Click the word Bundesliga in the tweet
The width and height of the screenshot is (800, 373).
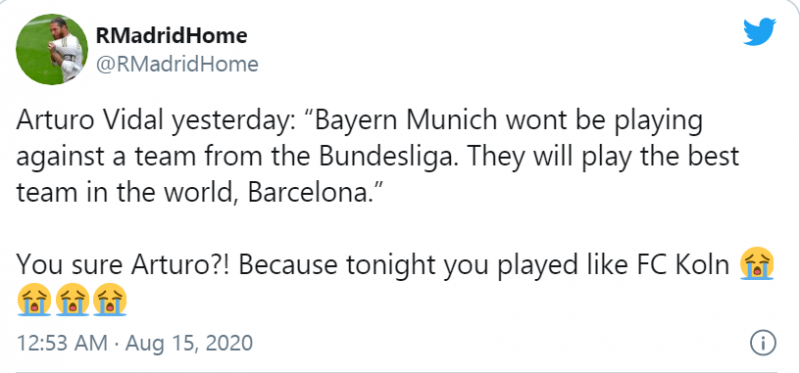pos(386,156)
